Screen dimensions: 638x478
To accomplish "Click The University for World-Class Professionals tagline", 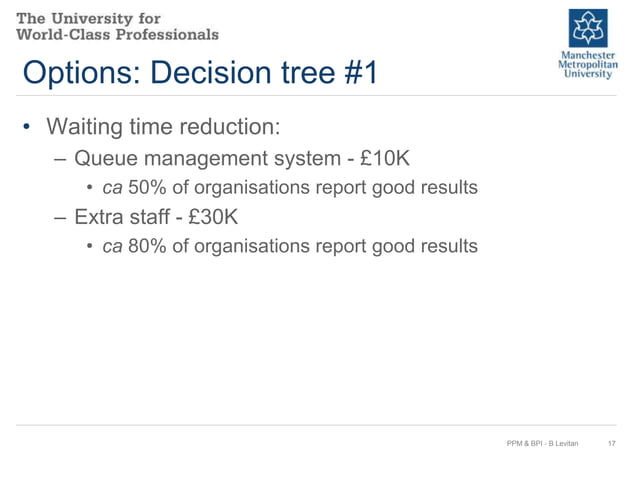I will pos(117,27).
